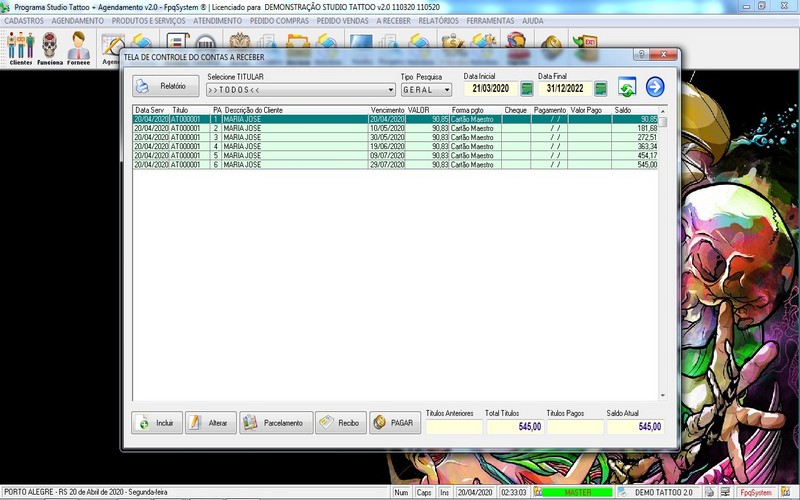The height and width of the screenshot is (500, 800).
Task: Click the Titulos Pagos field
Action: coord(575,427)
